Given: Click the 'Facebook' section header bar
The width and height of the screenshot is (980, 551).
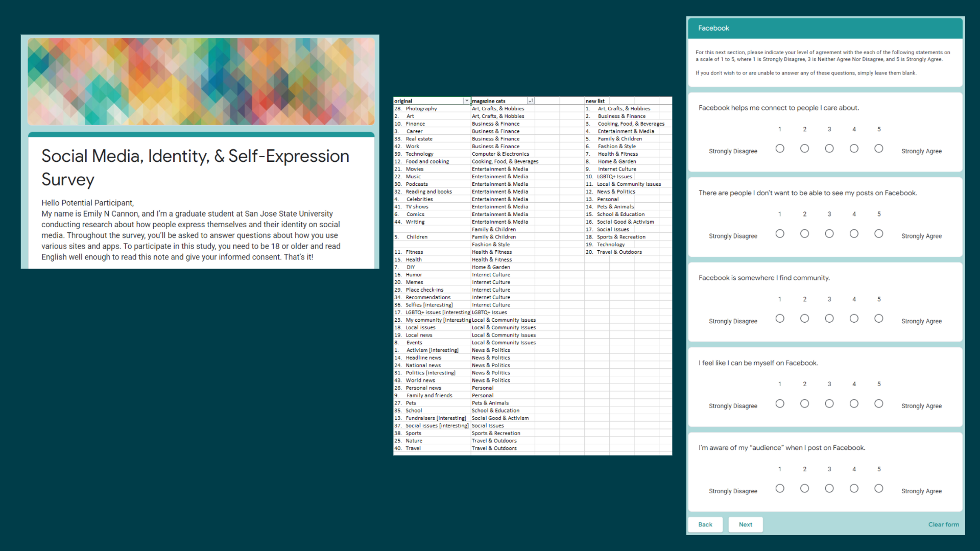Looking at the screenshot, I should 825,28.
